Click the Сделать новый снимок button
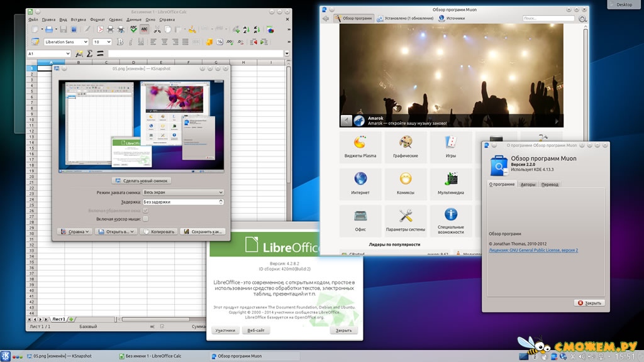Viewport: 644px width, 362px height. [x=142, y=180]
